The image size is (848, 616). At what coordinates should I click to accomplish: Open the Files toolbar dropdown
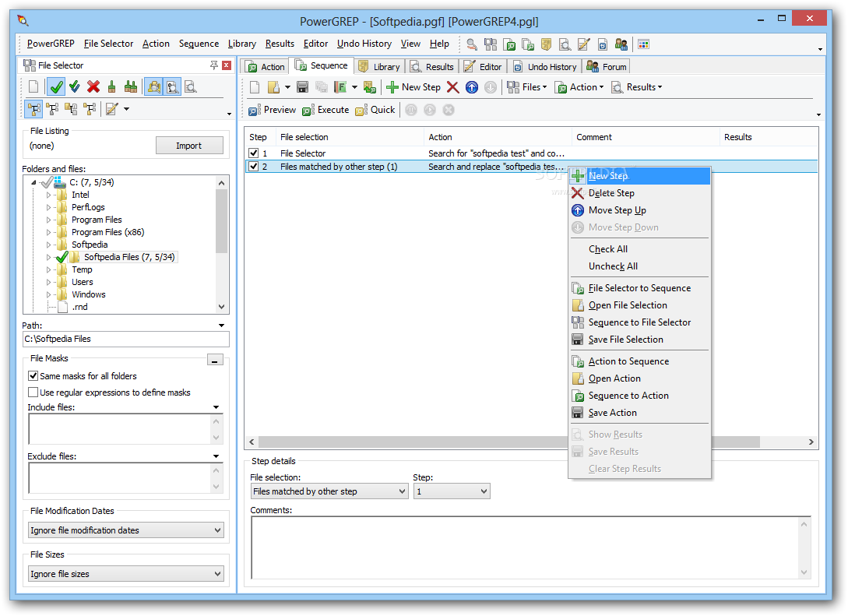[527, 87]
